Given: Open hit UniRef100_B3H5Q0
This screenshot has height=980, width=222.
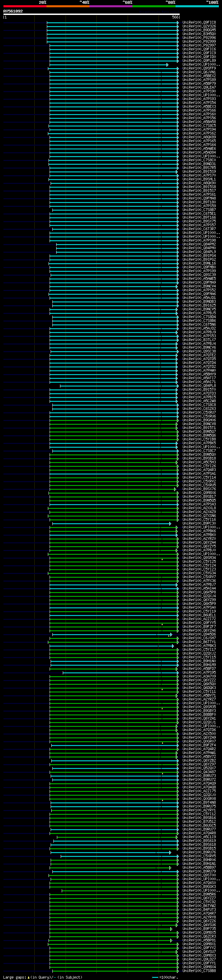Looking at the screenshot, I should point(199,34).
